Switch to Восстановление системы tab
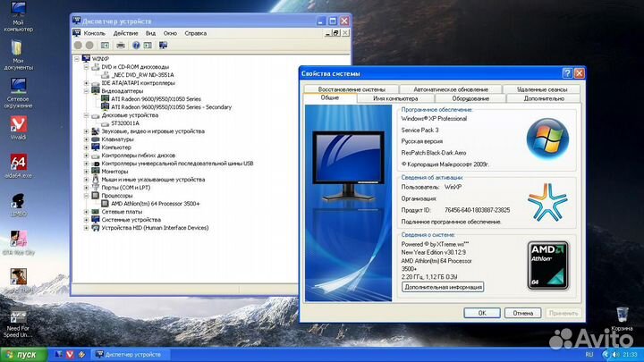 pyautogui.click(x=352, y=89)
